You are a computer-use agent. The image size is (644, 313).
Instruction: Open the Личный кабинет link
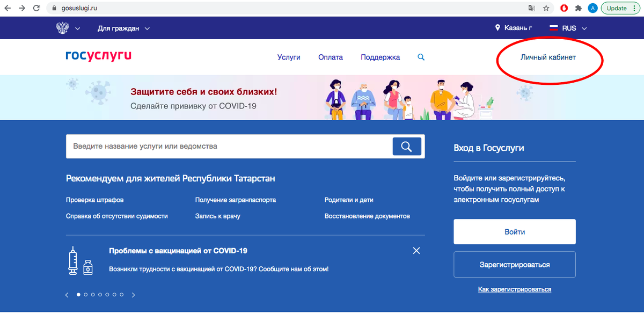click(548, 57)
